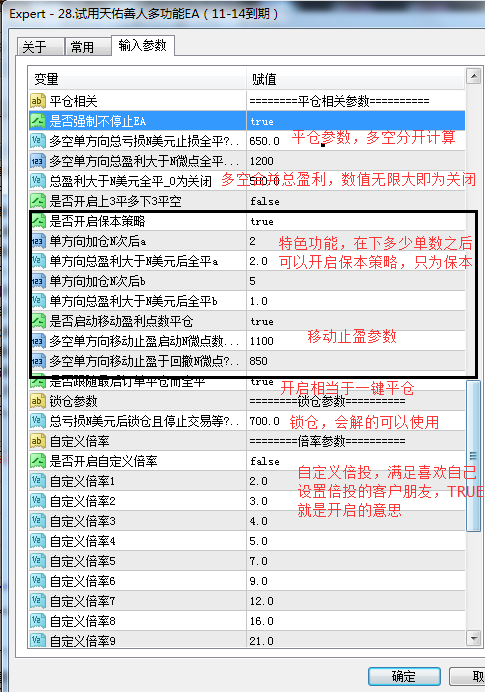Click the scrollbar up arrow
This screenshot has height=692, width=485.
(x=474, y=77)
